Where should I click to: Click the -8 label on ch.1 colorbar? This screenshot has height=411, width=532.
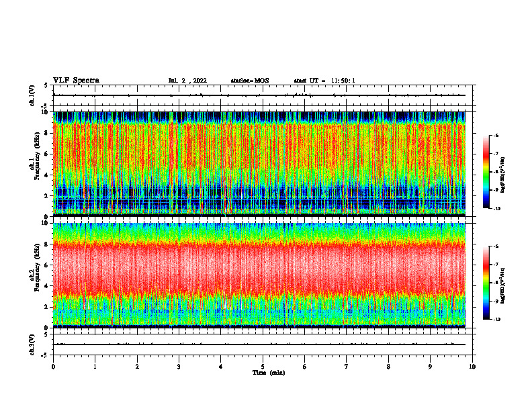point(496,172)
